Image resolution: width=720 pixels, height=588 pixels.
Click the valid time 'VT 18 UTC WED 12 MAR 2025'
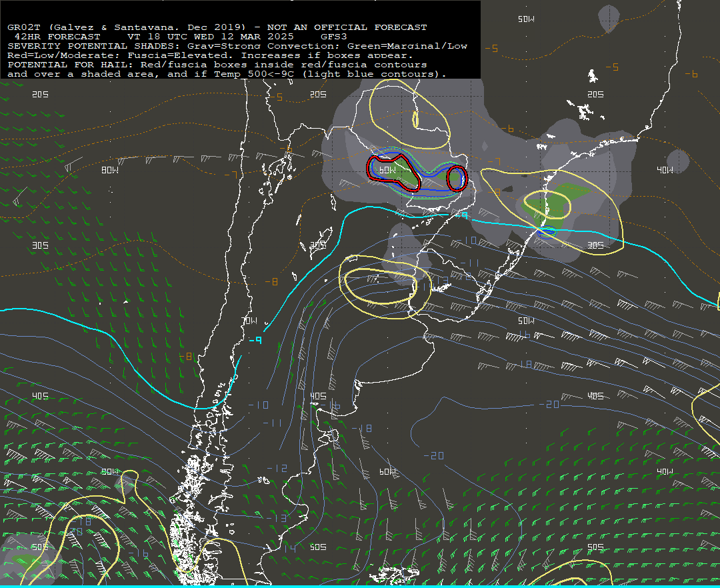(210, 36)
